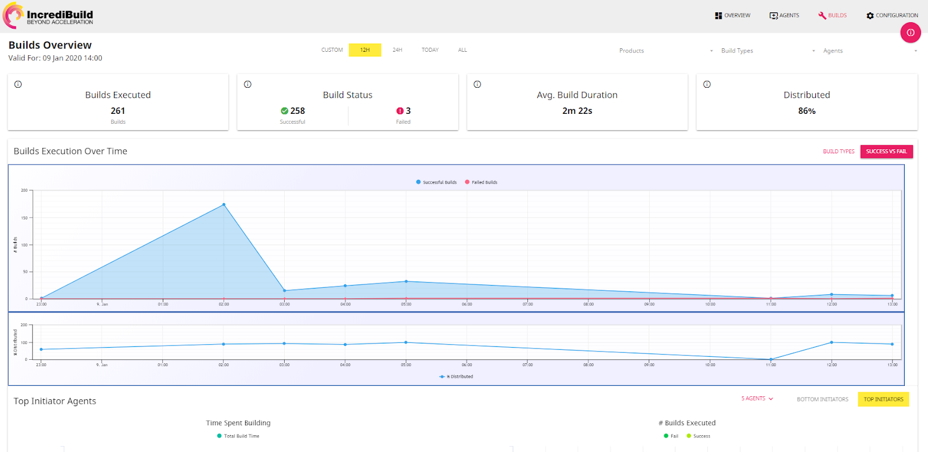This screenshot has height=461, width=928.
Task: Click the 261 builds executed value
Action: [x=118, y=111]
